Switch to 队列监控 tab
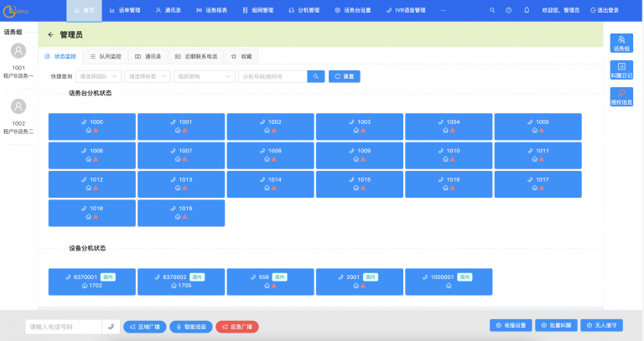This screenshot has height=341, width=644. click(x=106, y=57)
